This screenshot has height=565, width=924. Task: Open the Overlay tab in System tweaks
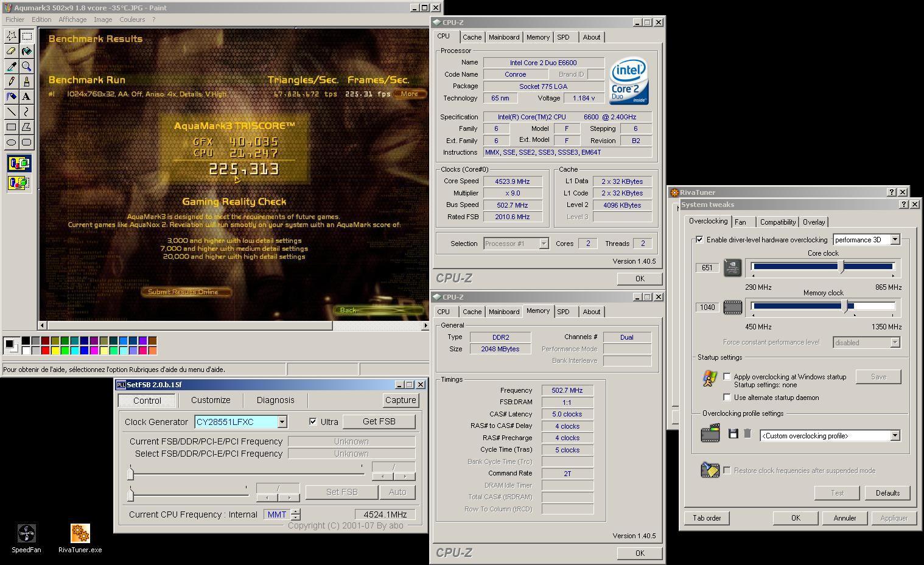click(x=814, y=222)
